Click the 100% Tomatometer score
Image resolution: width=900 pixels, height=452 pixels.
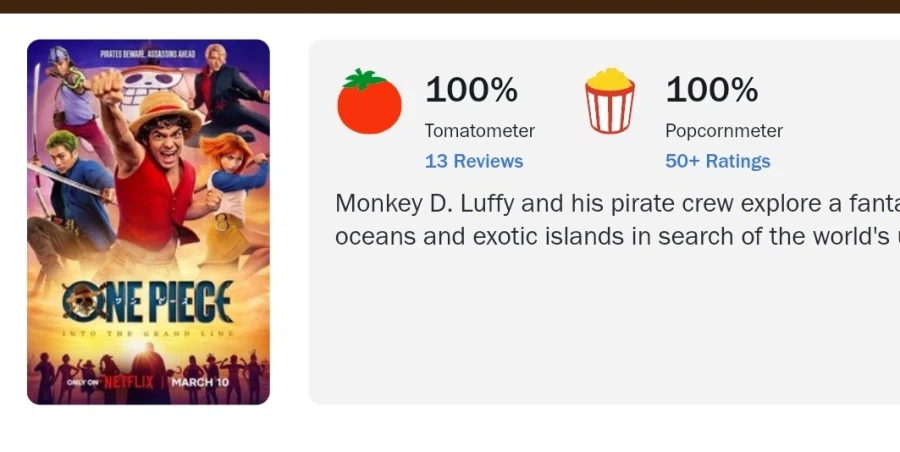click(x=472, y=90)
